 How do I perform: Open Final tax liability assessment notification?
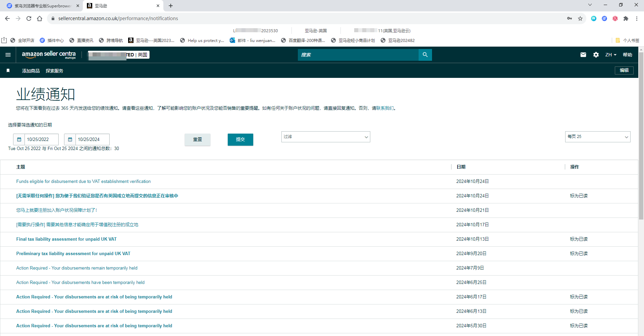pos(66,239)
